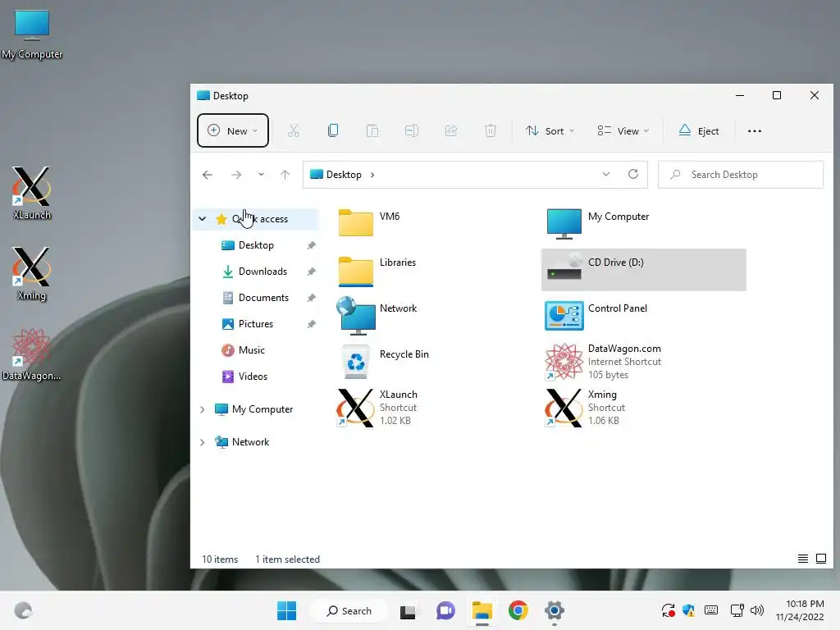The width and height of the screenshot is (840, 630).
Task: Open Music in Quick access sidebar
Action: pyautogui.click(x=251, y=350)
